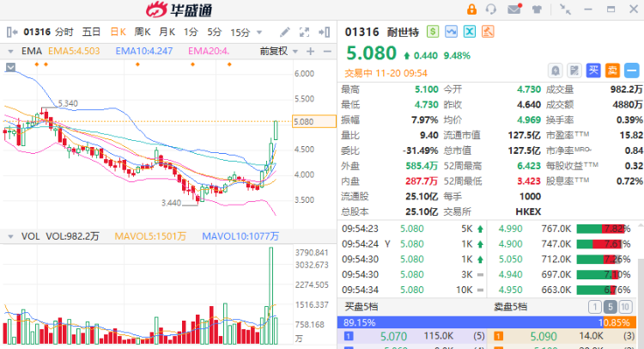Open the messages envelope icon
Screen dimensions: 644x349
[514, 9]
